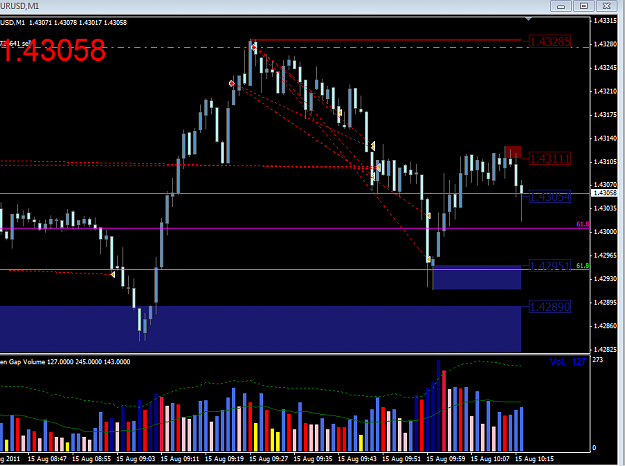This screenshot has width=625, height=466.
Task: Select the large blue rectangle zone at 1.42890
Action: click(260, 329)
